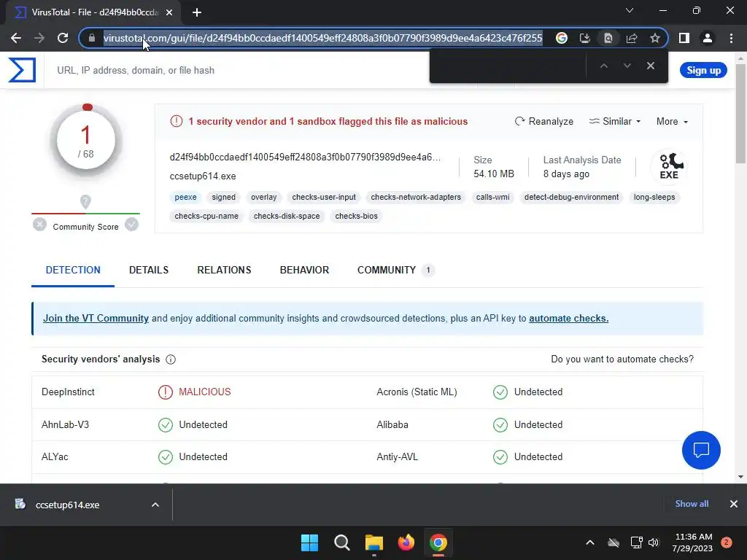Click Show all downloads
This screenshot has width=747, height=560.
692,504
